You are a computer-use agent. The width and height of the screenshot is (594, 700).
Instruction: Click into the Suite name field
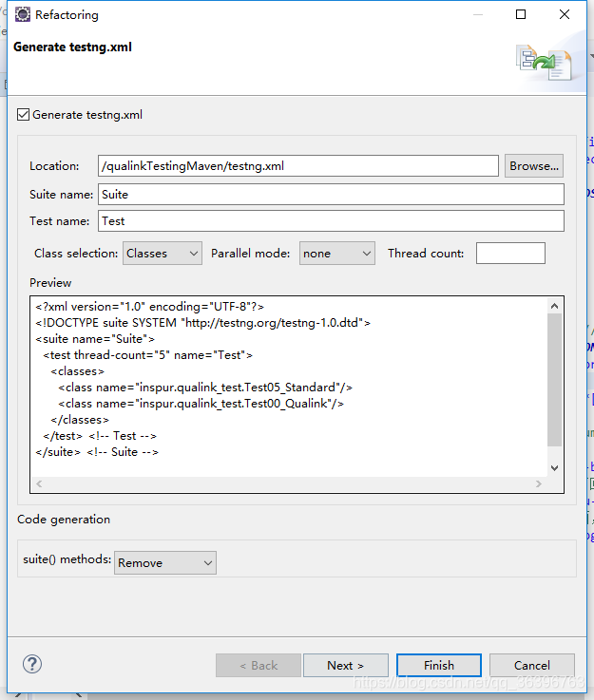(x=331, y=194)
